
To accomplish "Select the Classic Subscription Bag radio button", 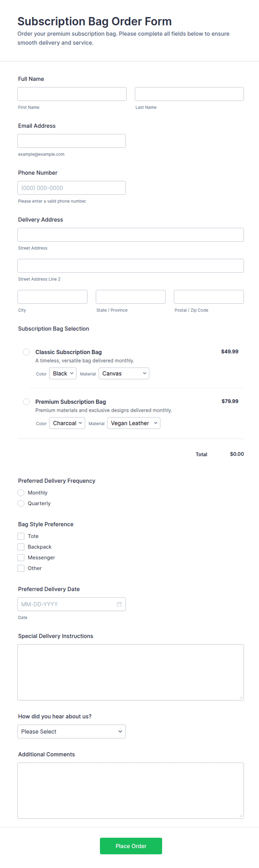I will (x=26, y=352).
